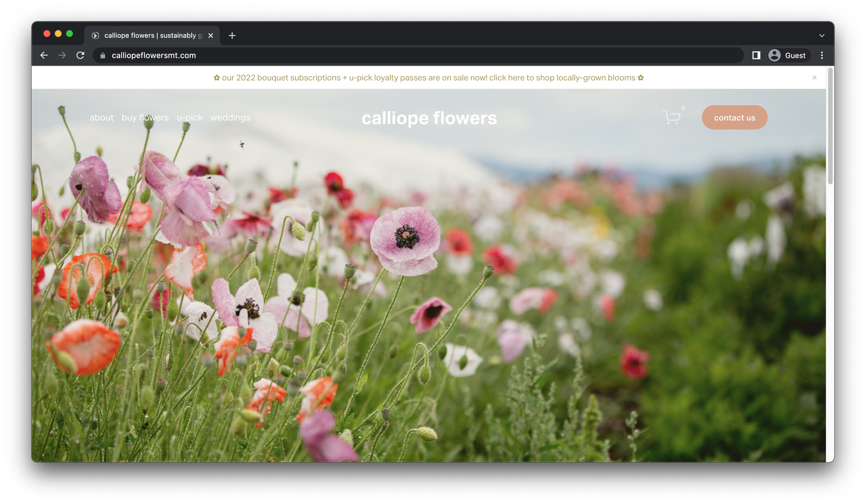Click the URL address bar
The height and width of the screenshot is (504, 866).
point(416,55)
